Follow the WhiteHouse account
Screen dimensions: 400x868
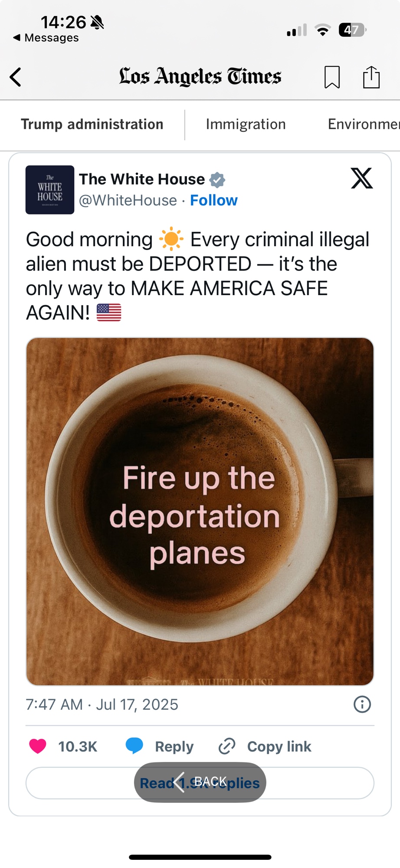(x=214, y=200)
